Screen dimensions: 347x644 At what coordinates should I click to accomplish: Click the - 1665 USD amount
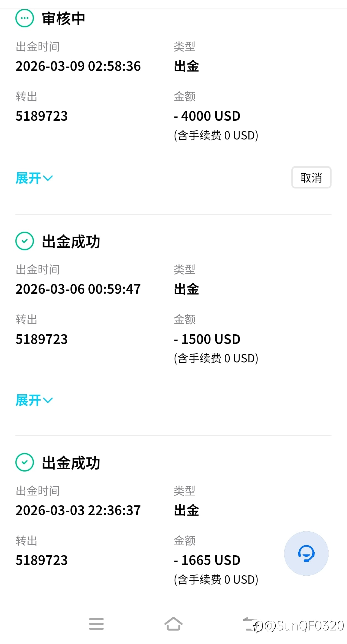coord(207,560)
